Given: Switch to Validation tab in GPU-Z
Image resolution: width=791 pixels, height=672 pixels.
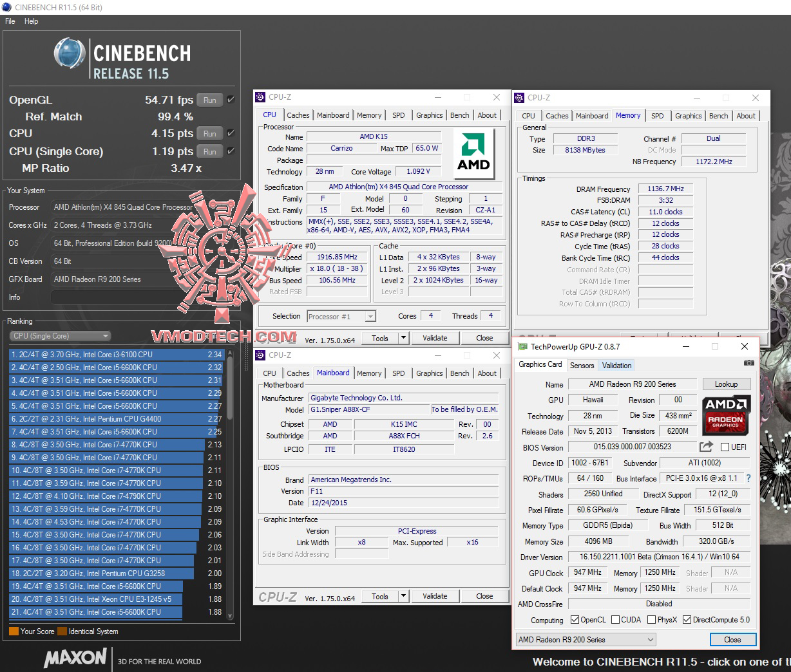Looking at the screenshot, I should click(x=616, y=366).
